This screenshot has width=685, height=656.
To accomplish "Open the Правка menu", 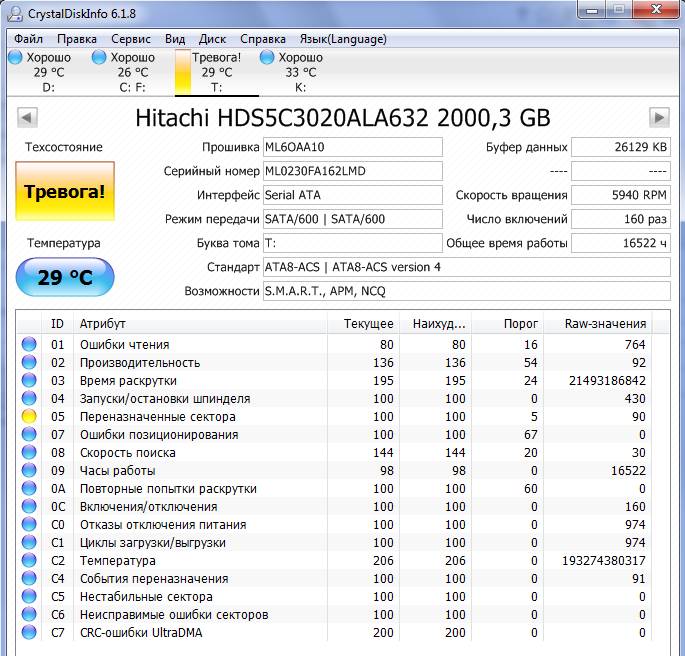I will [x=77, y=39].
